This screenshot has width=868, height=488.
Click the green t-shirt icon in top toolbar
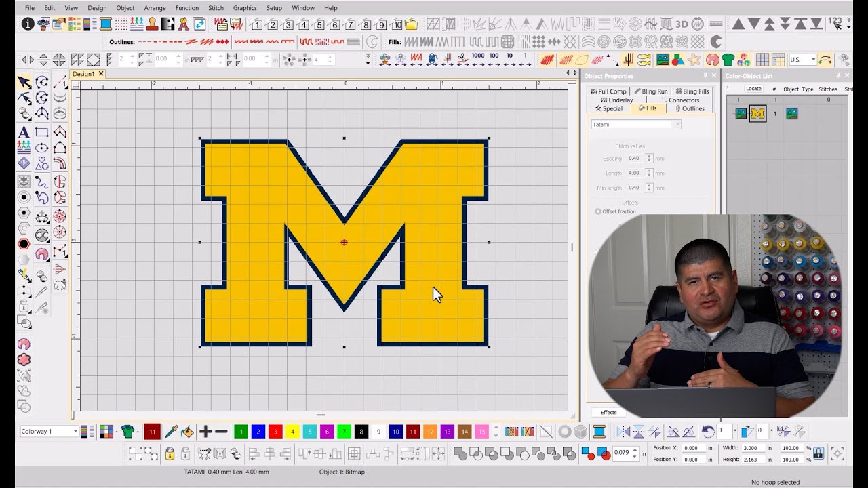(x=728, y=60)
